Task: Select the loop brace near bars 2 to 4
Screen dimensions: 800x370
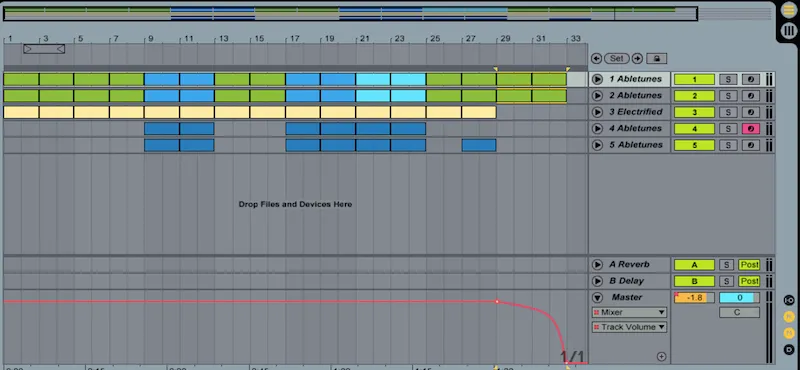Action: point(44,49)
